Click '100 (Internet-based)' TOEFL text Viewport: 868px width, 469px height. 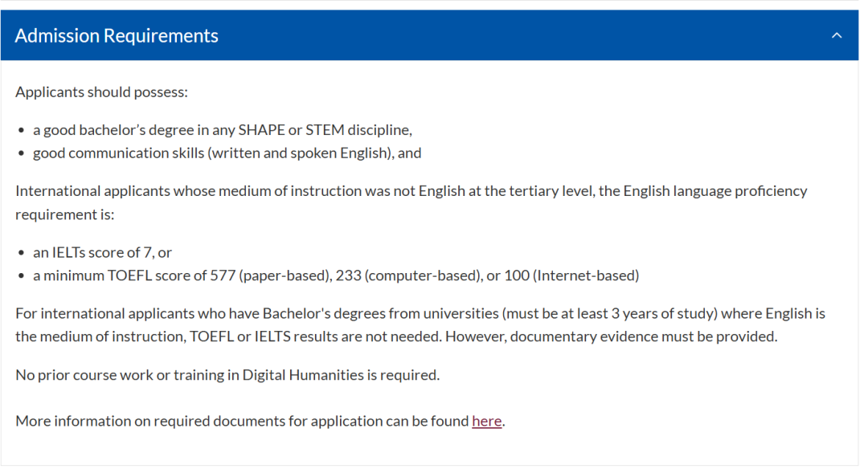(x=571, y=275)
